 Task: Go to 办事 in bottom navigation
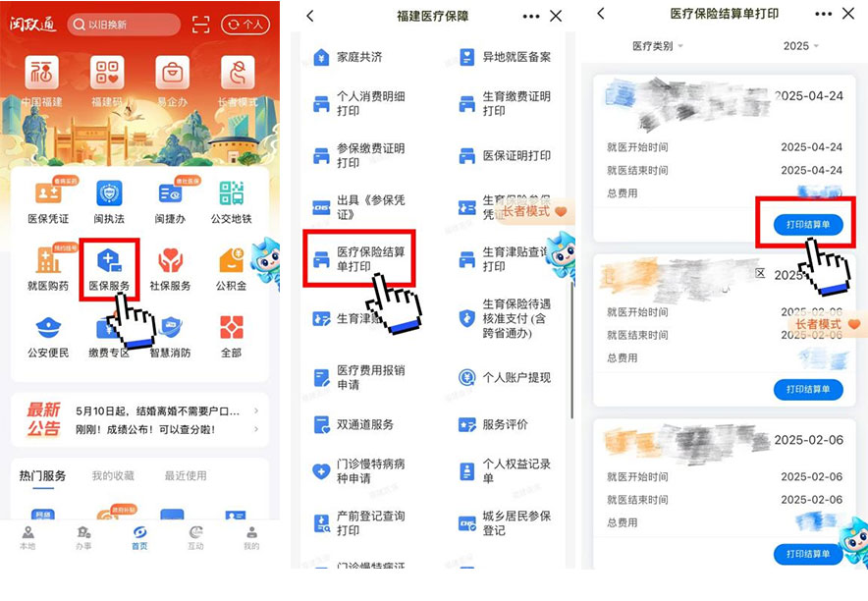83,537
